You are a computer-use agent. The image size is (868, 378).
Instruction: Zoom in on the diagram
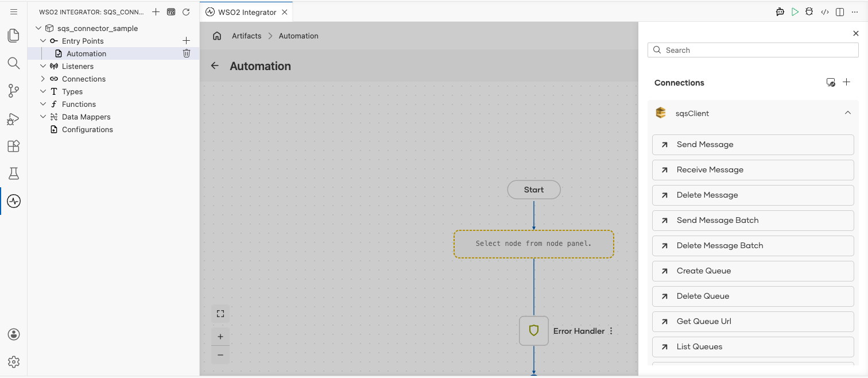coord(220,337)
